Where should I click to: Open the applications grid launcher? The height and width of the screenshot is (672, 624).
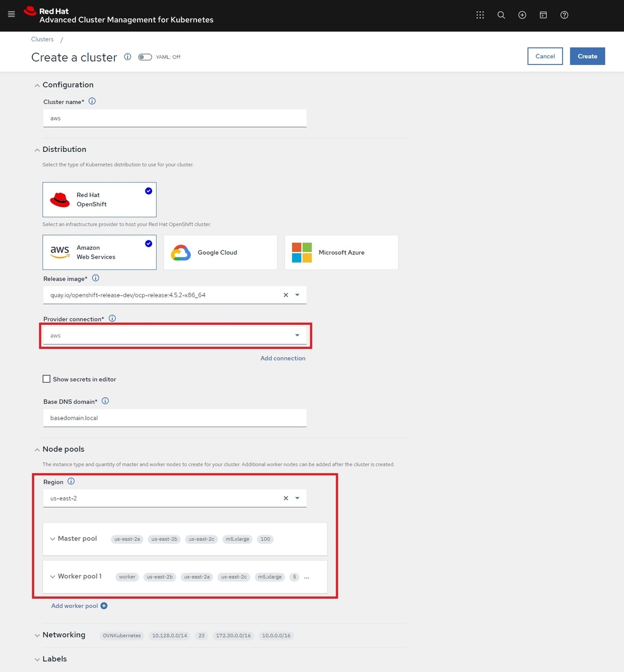click(x=480, y=15)
